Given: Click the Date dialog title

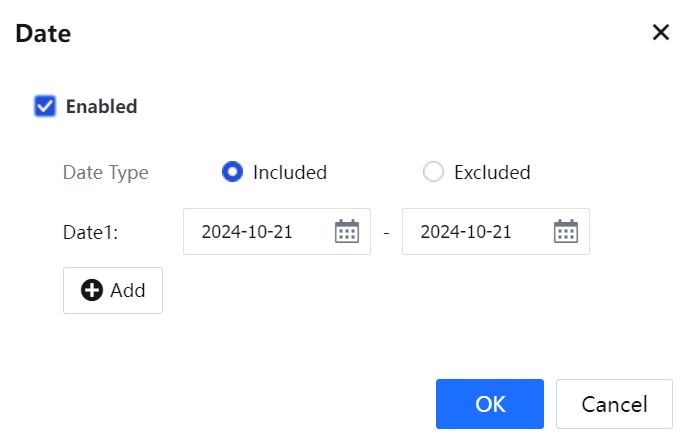Looking at the screenshot, I should click(42, 33).
